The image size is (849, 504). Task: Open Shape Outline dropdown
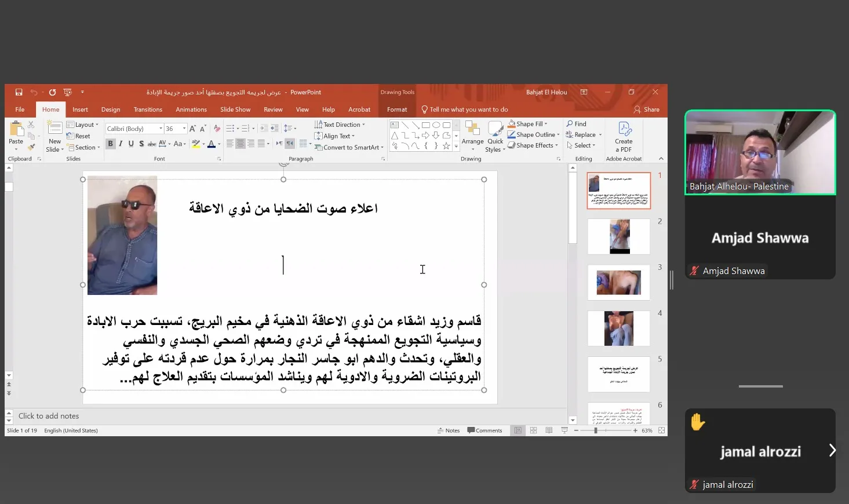point(533,134)
